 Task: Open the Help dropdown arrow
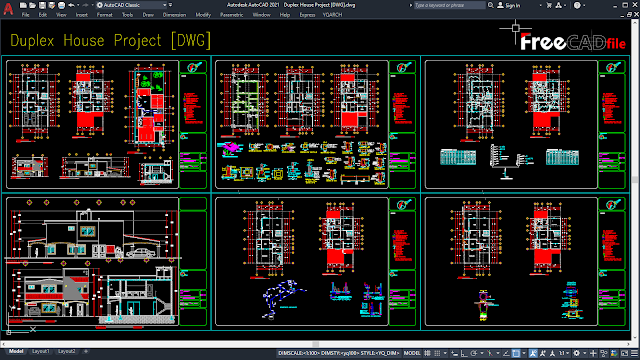pos(584,5)
